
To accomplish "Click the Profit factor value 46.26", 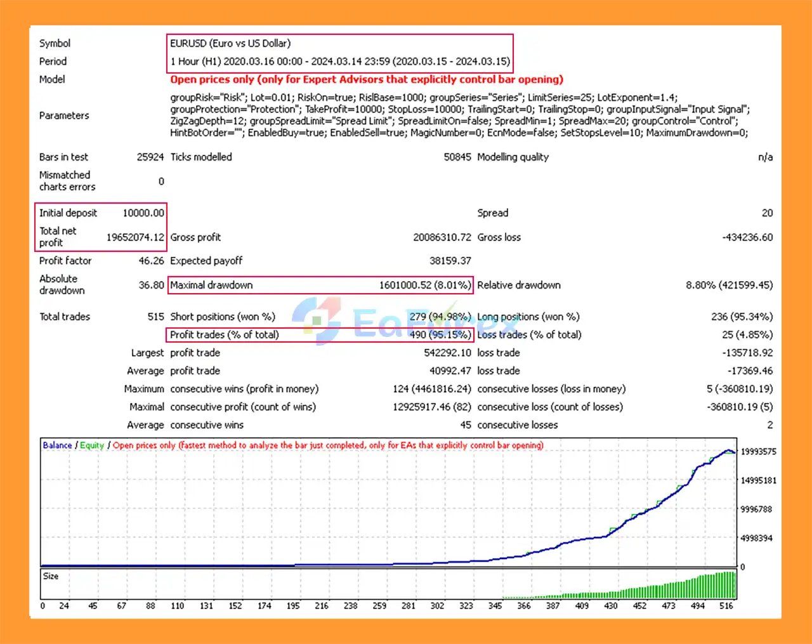I will click(151, 261).
